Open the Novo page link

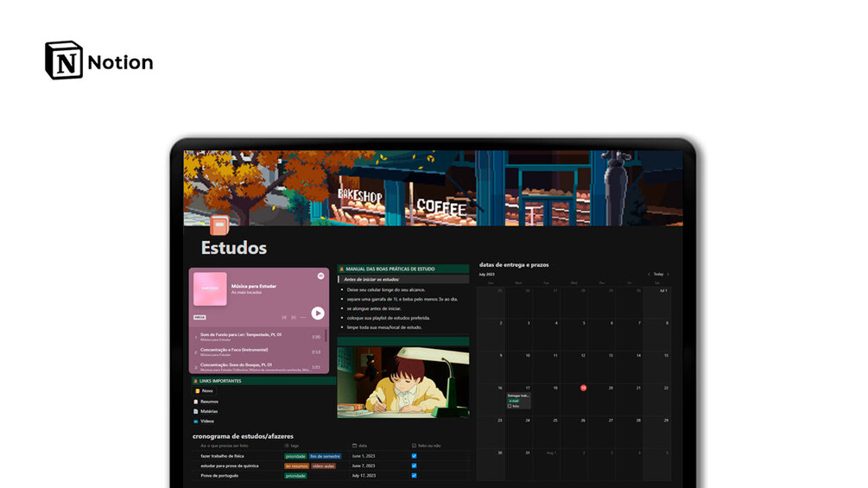pyautogui.click(x=205, y=390)
